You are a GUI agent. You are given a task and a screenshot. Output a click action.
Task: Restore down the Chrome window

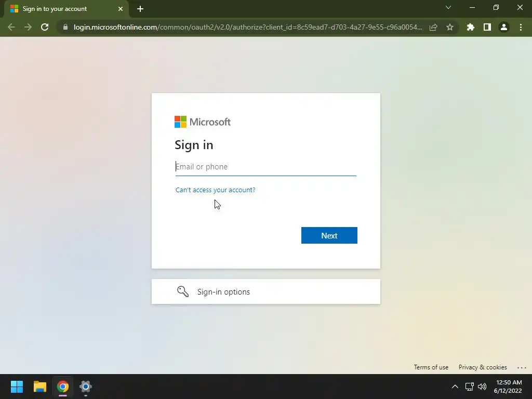(x=496, y=7)
